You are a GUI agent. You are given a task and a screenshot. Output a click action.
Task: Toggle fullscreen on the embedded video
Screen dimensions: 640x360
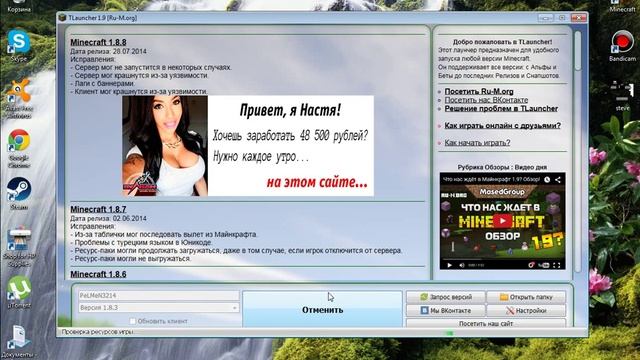click(x=557, y=265)
